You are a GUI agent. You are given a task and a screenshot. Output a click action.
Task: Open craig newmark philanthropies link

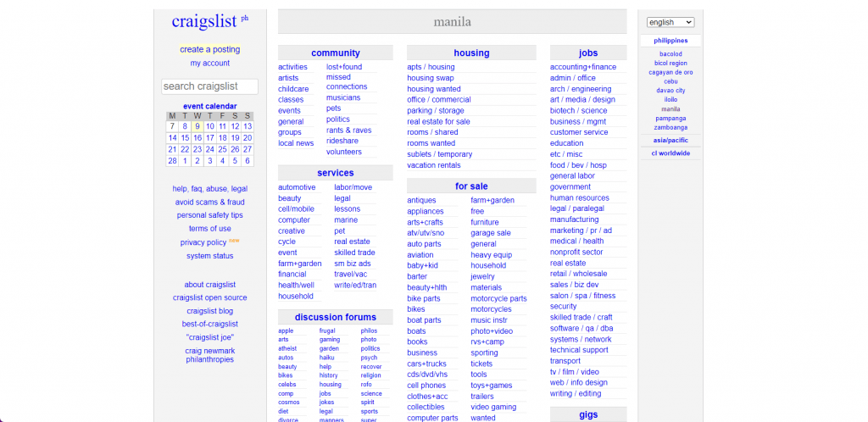tap(210, 355)
